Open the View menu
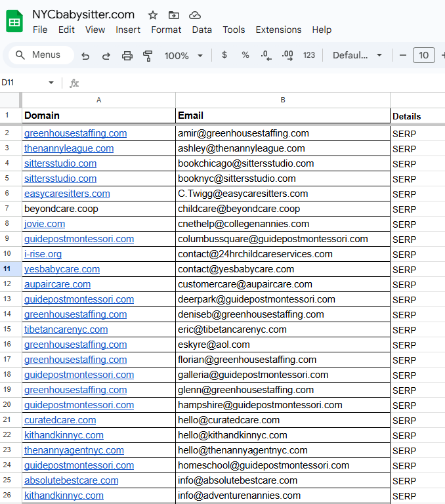This screenshot has height=504, width=445. pyautogui.click(x=95, y=30)
